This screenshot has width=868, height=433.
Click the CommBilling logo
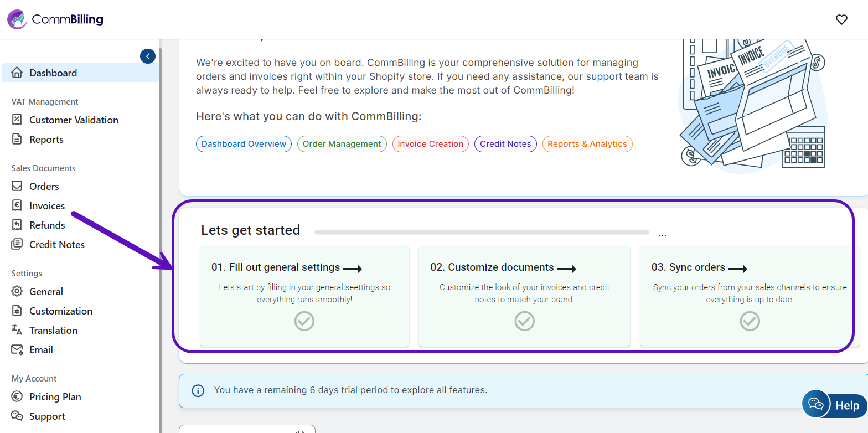[x=55, y=19]
